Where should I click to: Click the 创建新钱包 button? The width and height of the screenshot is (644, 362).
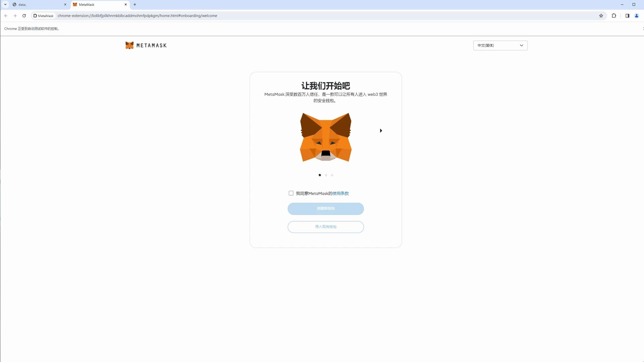pos(326,208)
